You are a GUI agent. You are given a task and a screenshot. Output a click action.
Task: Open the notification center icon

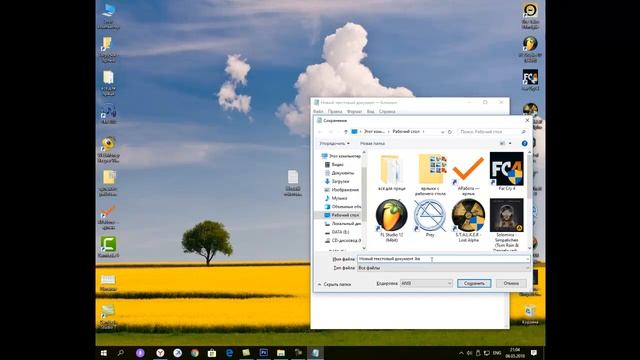click(533, 353)
